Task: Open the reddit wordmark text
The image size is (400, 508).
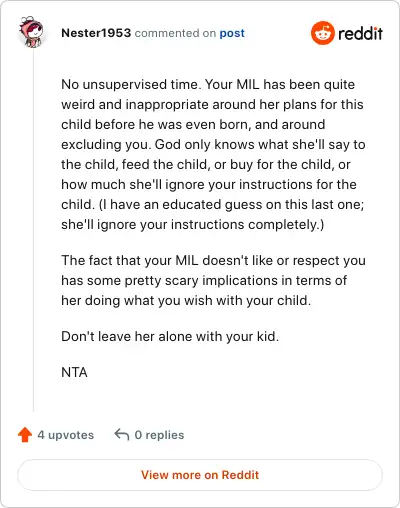Action: pos(360,34)
